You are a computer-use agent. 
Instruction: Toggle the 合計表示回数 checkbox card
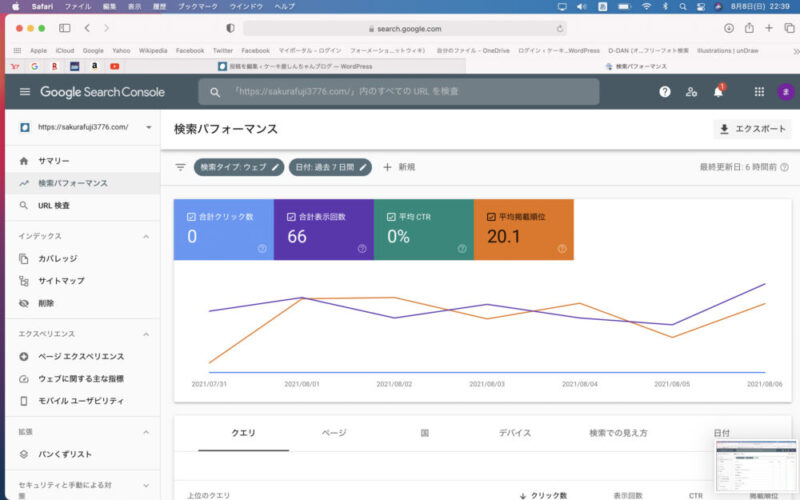tap(323, 230)
